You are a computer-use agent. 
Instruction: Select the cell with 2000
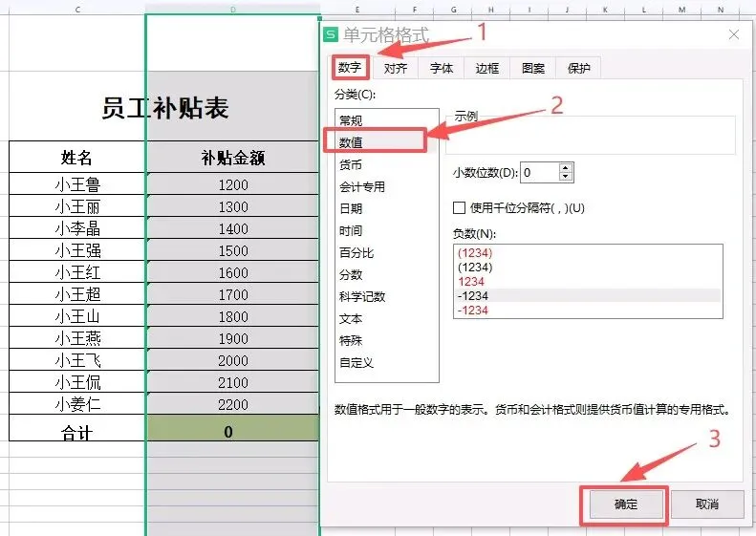coord(233,360)
